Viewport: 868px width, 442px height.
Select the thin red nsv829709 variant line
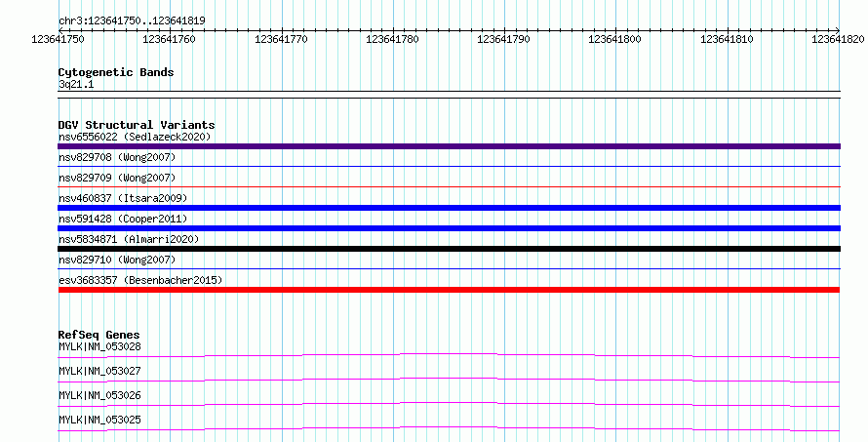[x=449, y=187]
